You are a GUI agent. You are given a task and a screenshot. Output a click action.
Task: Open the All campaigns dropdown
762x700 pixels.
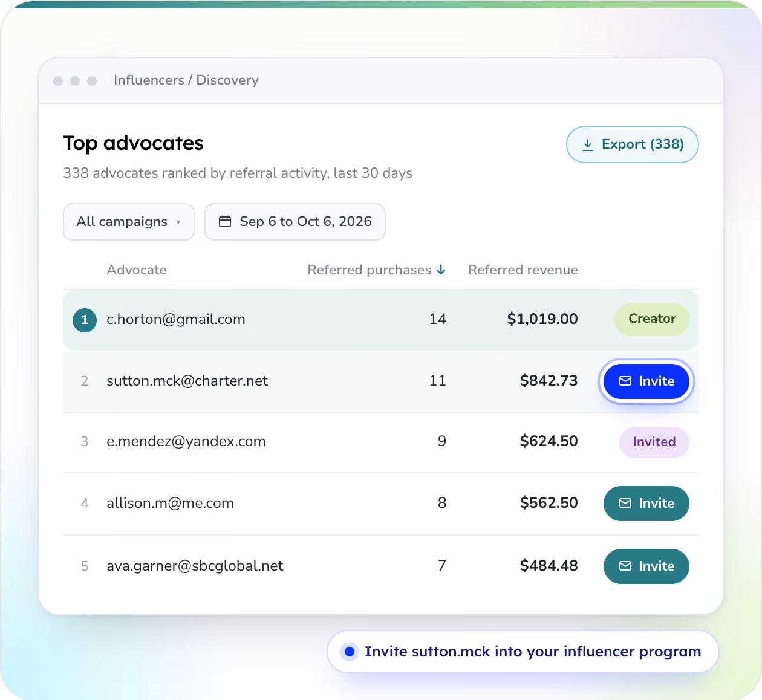[129, 222]
